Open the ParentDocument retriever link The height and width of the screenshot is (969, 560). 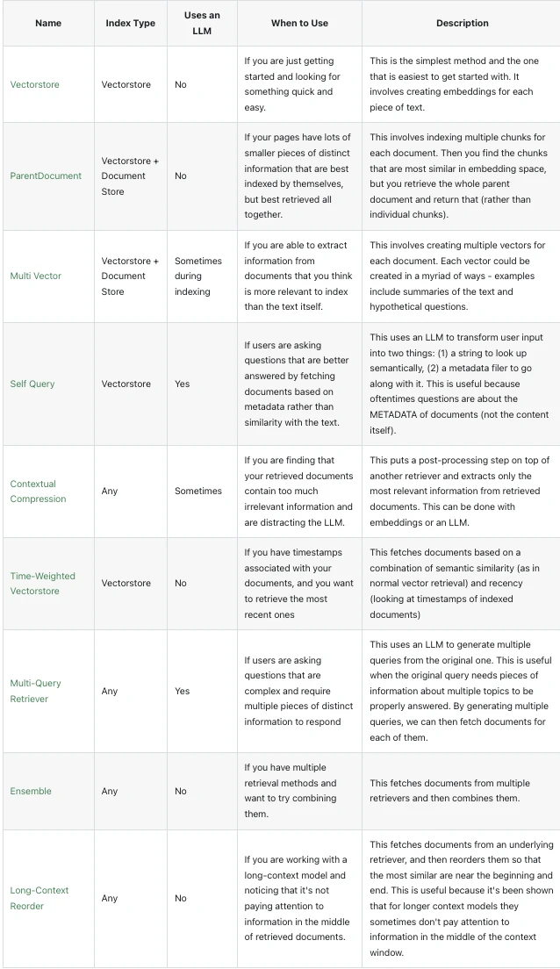46,176
